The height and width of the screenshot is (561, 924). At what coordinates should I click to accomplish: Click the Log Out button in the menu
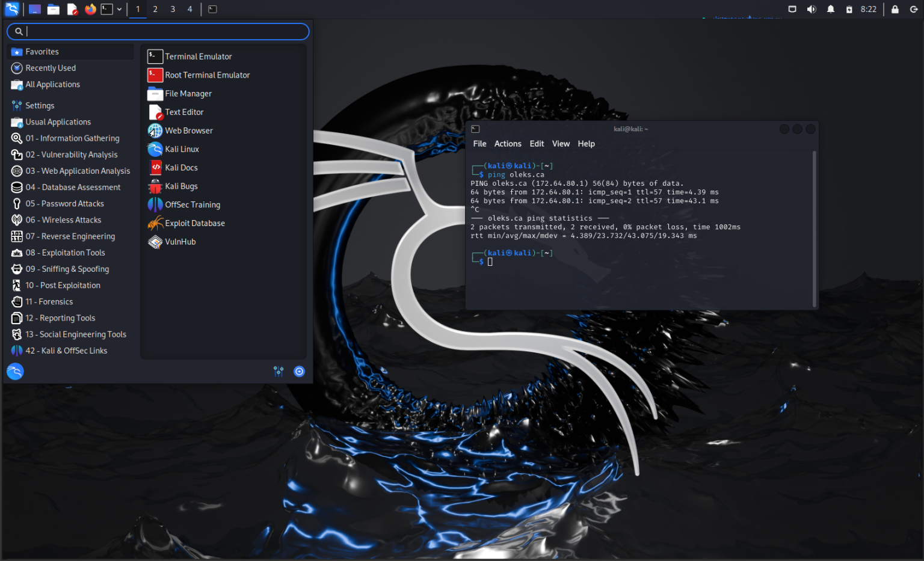[x=299, y=371]
